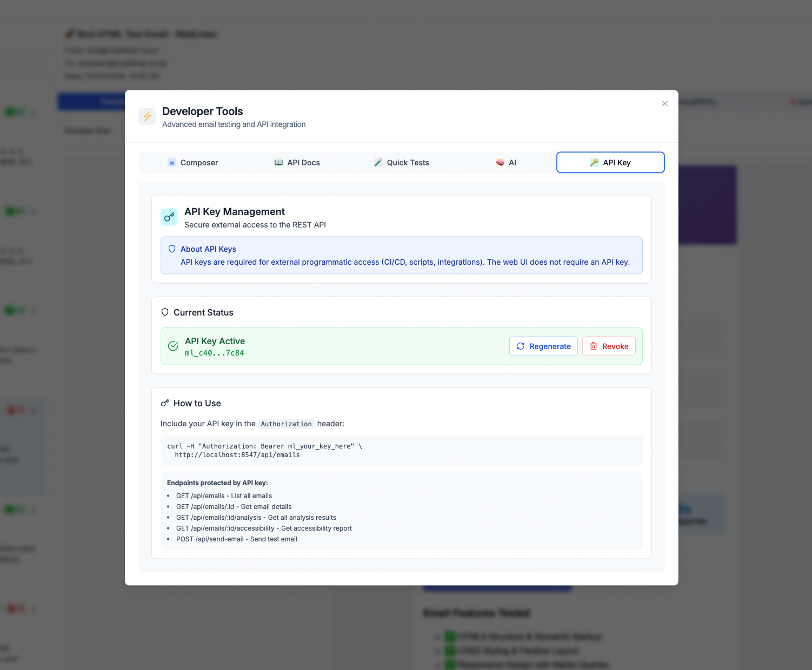Image resolution: width=812 pixels, height=670 pixels.
Task: Go to the AI tab
Action: coord(506,163)
